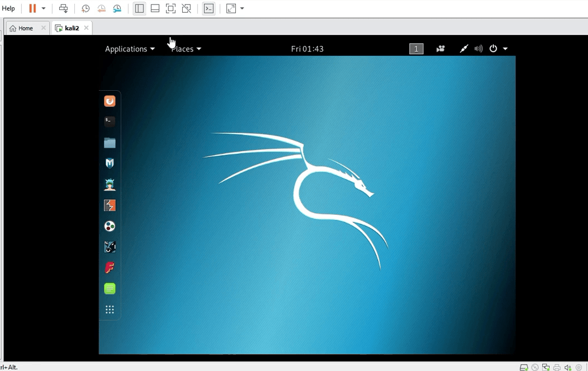Click the CD/DVD drive status icon

(535, 367)
